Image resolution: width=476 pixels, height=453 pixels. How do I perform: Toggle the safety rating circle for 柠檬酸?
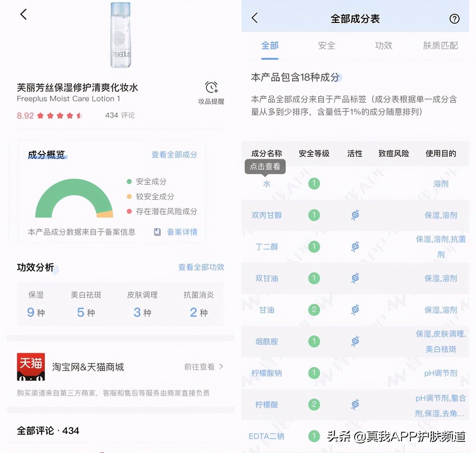coord(314,404)
